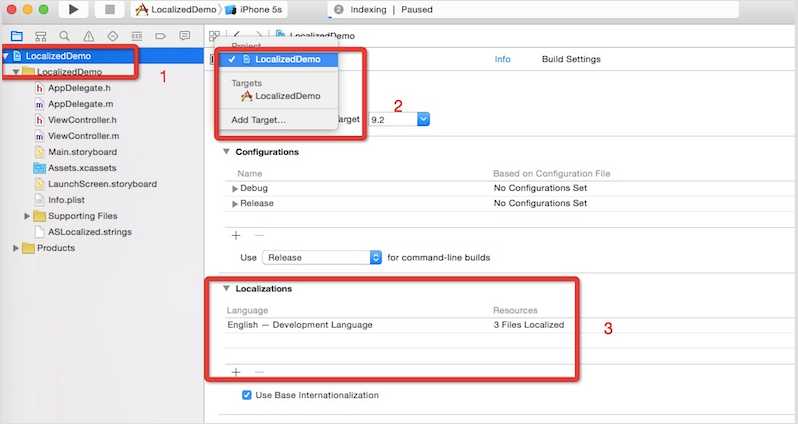
Task: Open ViewController.h file
Action: [82, 120]
